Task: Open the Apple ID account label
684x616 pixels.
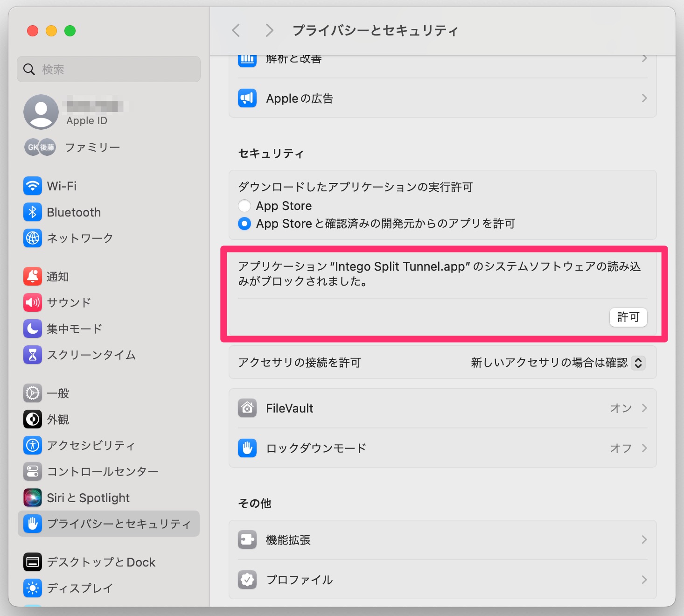Action: click(87, 121)
